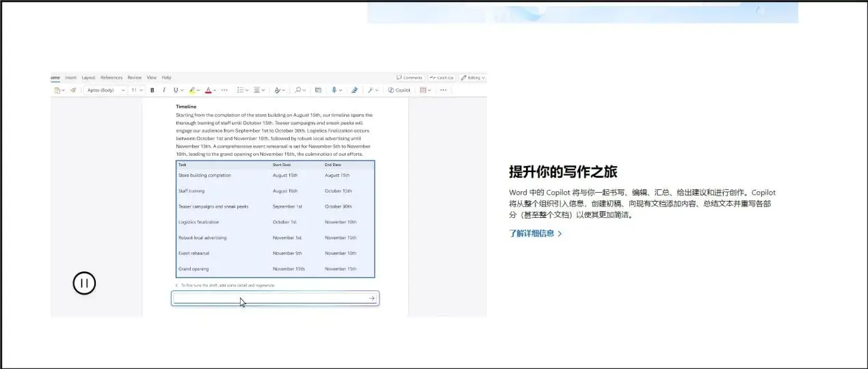Open more font options ellipsis
This screenshot has width=868, height=369.
point(224,90)
